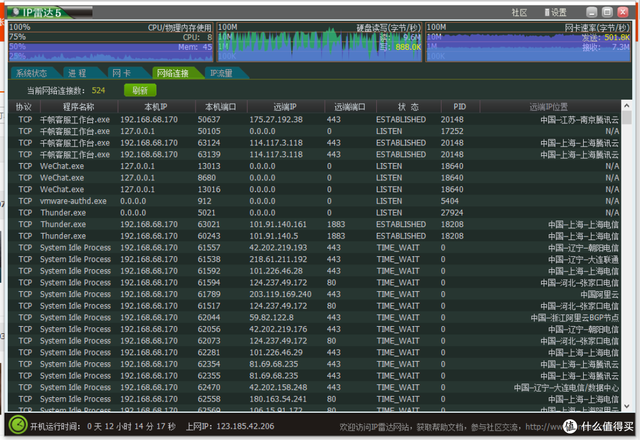Viewport: 640px width, 440px height.
Task: Sort by the 状态 column header
Action: coord(409,107)
